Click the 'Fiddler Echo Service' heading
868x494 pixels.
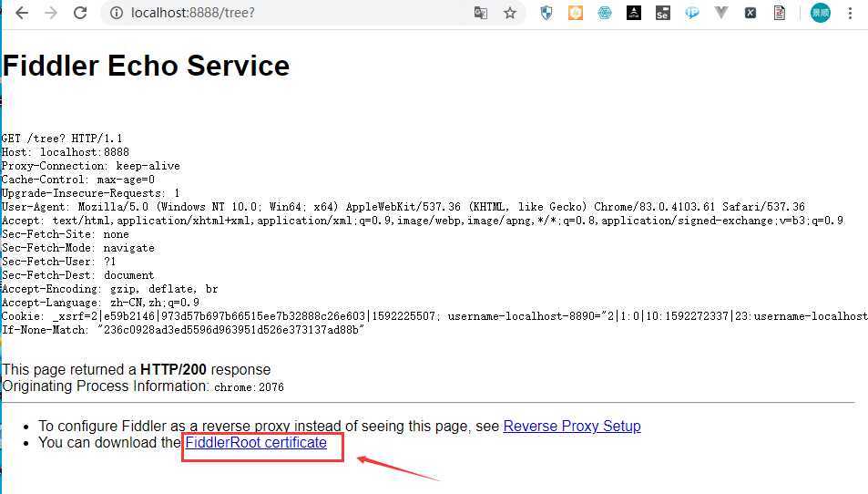146,66
